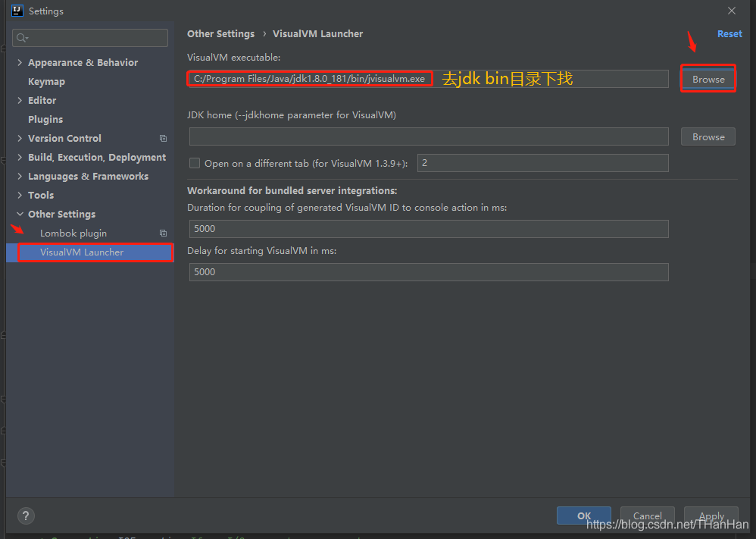Click the 'VisualVM executable:' label
756x539 pixels.
pos(234,58)
